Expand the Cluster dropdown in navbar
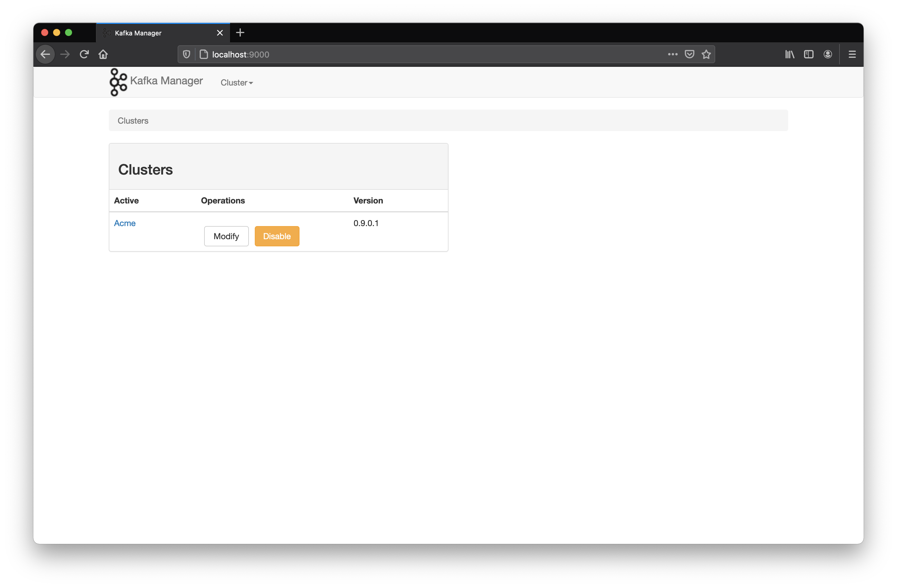 coord(236,83)
